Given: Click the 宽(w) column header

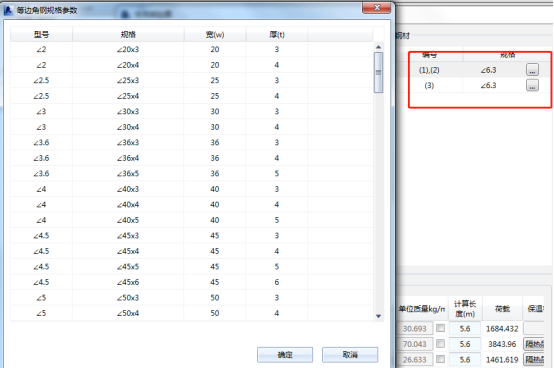Looking at the screenshot, I should point(215,35).
